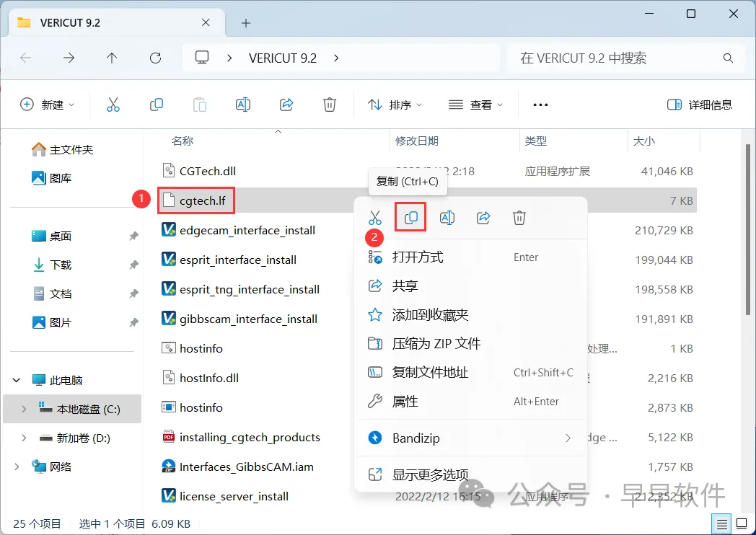The height and width of the screenshot is (535, 756).
Task: Choose 共享 in the context menu
Action: coord(470,286)
